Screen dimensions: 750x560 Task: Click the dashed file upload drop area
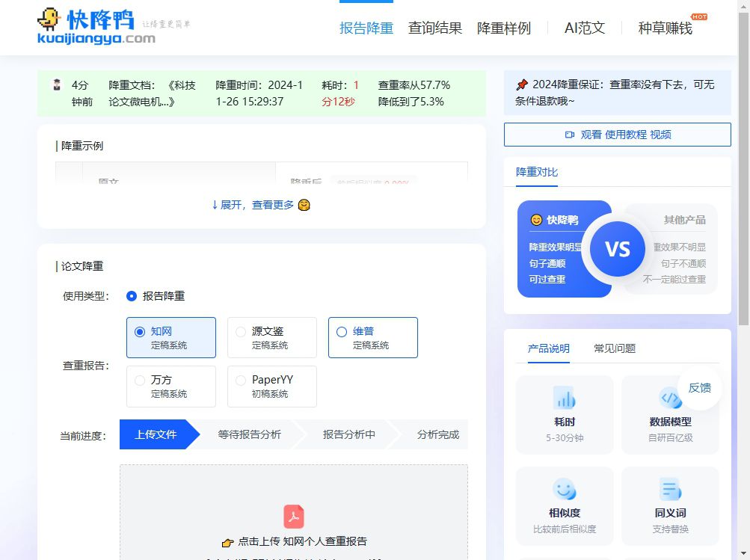[294, 511]
